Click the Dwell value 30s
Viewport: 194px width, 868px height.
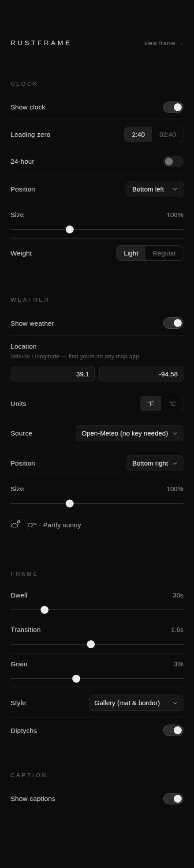tap(178, 595)
